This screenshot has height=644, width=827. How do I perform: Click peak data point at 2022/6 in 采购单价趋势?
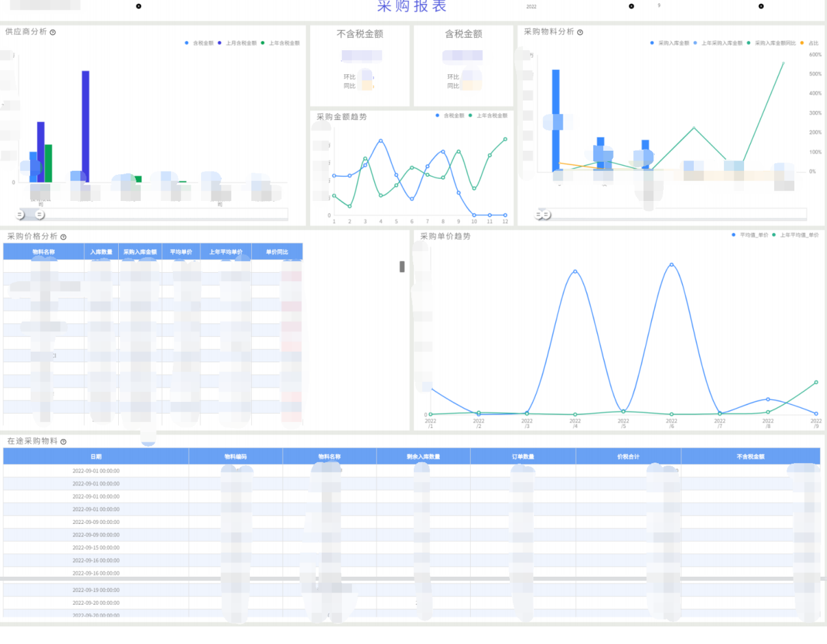click(x=672, y=265)
